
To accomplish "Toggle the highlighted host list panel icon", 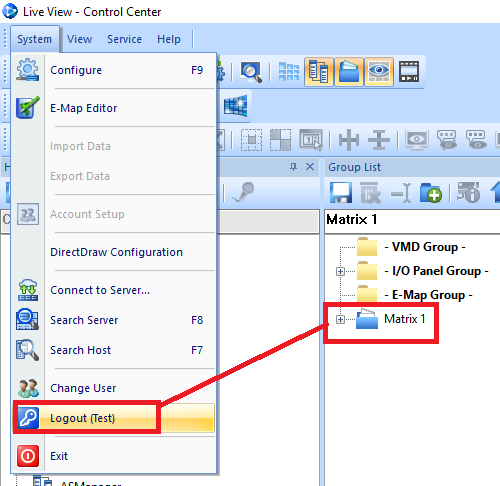I will pos(319,71).
